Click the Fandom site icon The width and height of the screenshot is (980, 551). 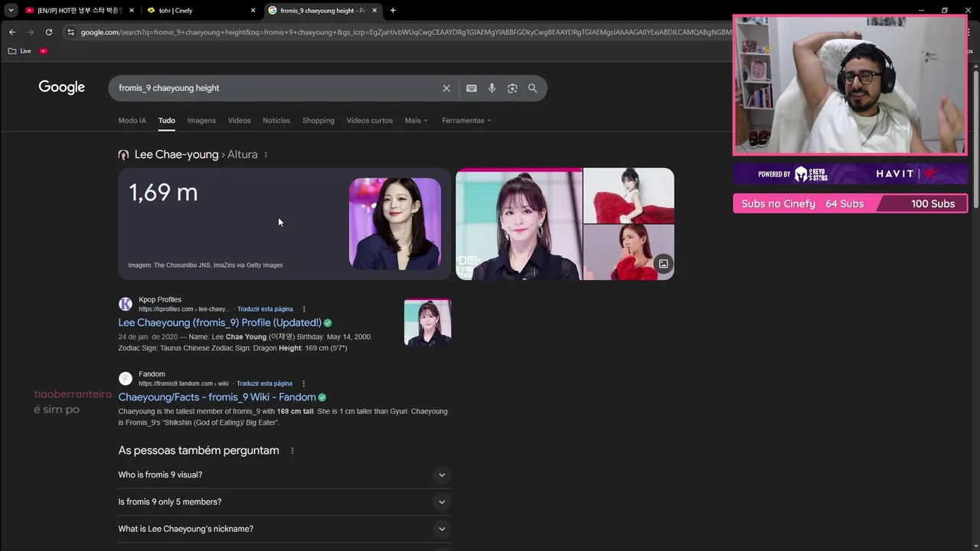tap(126, 379)
